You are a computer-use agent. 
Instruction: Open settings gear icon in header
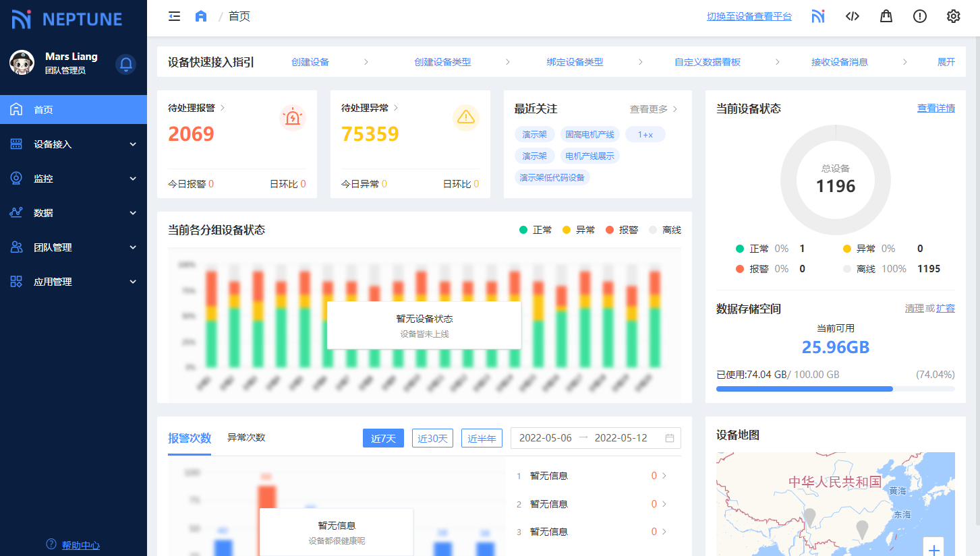(953, 16)
